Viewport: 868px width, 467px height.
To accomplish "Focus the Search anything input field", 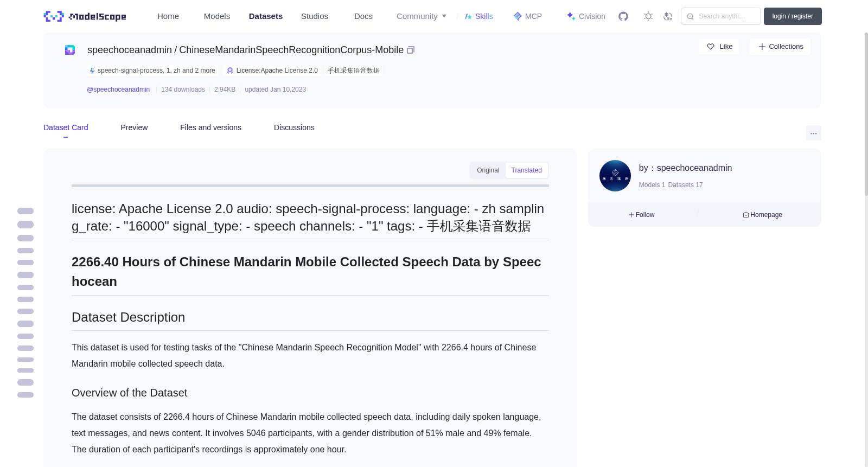I will [x=721, y=16].
